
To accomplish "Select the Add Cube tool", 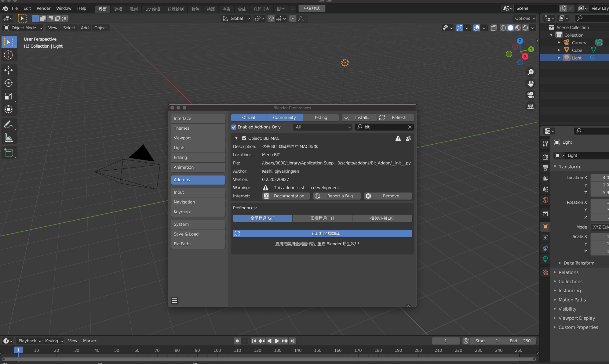I will coord(9,153).
